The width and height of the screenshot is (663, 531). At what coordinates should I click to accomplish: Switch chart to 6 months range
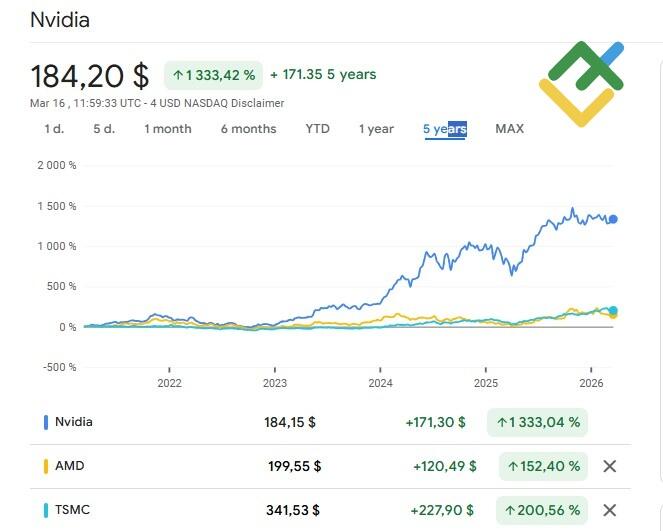(249, 129)
